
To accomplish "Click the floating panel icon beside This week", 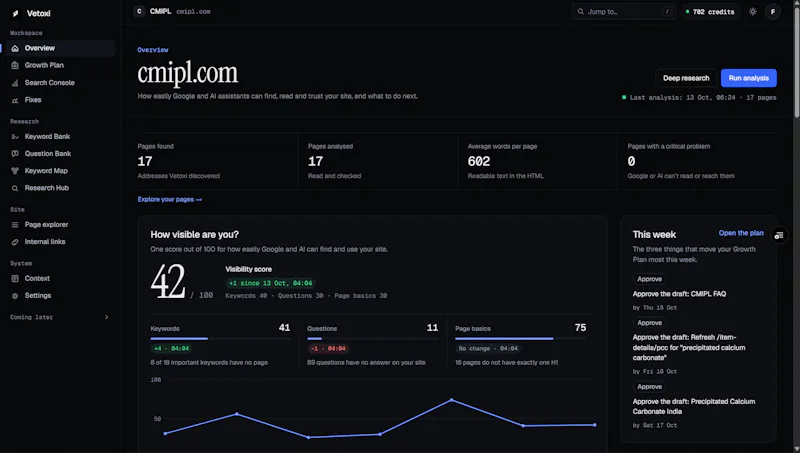I will [779, 235].
